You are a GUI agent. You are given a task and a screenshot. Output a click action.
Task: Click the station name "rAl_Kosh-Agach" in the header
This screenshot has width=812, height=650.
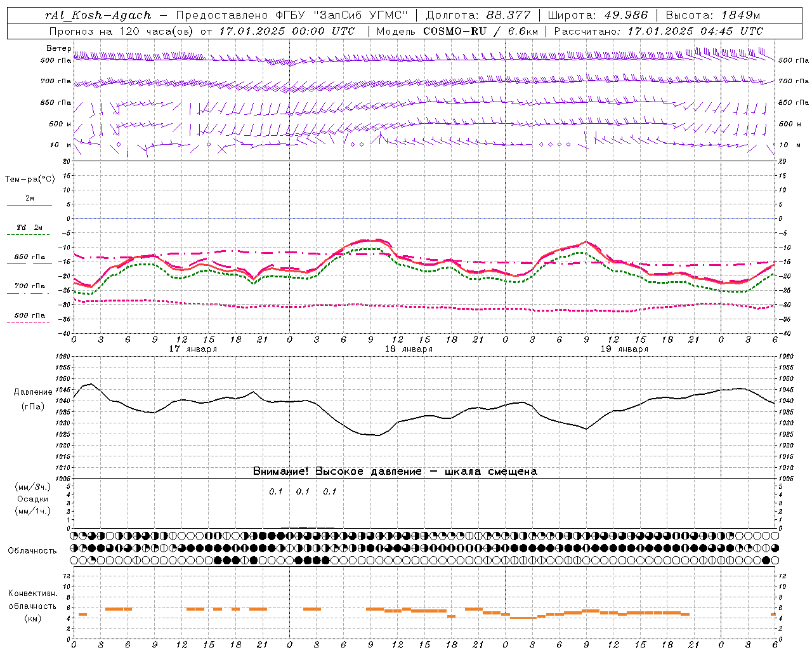point(98,15)
